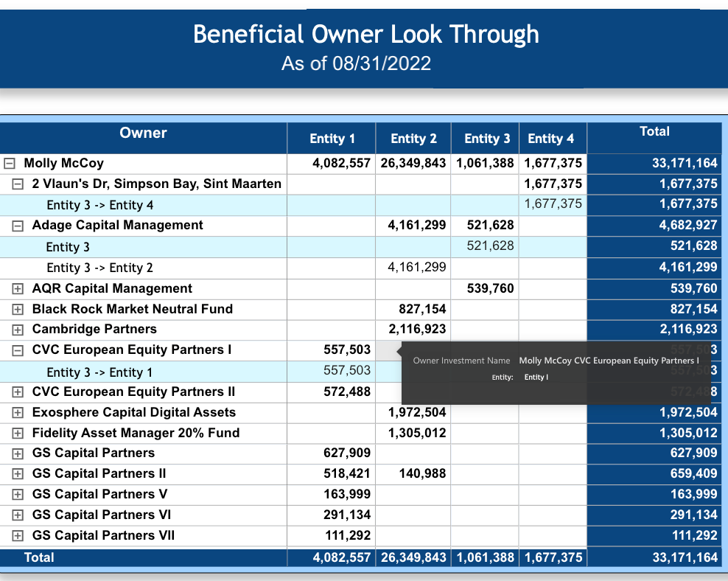Click Molly McCoy's row total 33,171,164
This screenshot has width=728, height=581.
685,163
